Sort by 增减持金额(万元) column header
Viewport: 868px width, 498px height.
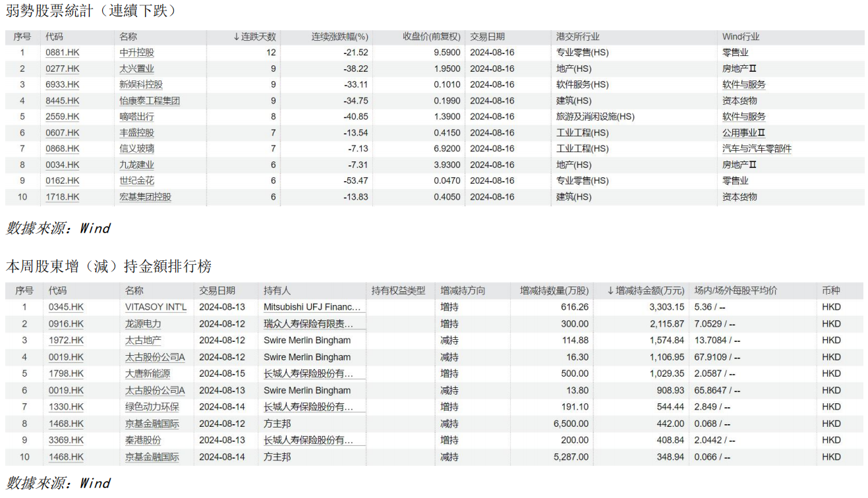(645, 290)
